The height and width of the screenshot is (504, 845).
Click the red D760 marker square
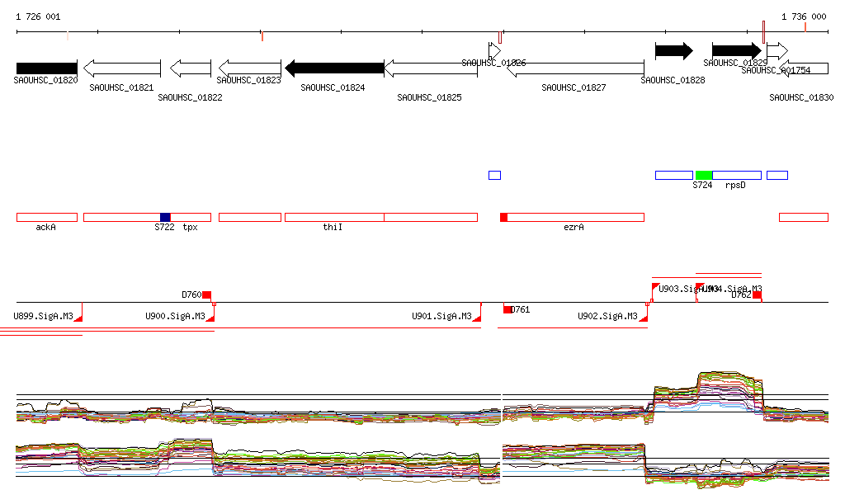click(207, 295)
